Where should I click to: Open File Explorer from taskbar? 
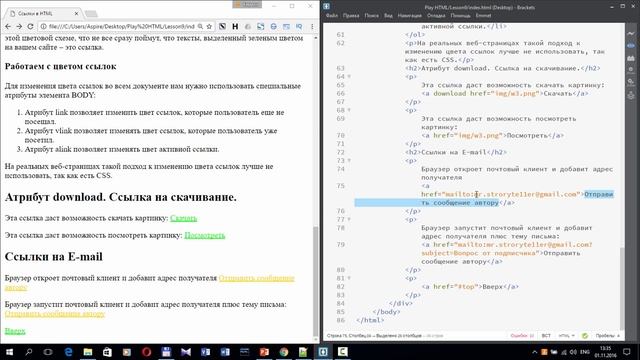pos(88,352)
